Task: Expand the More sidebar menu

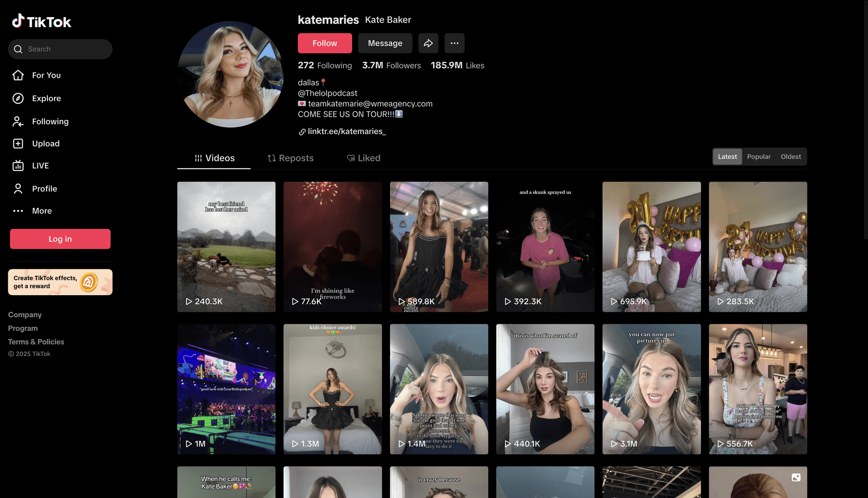Action: (42, 211)
